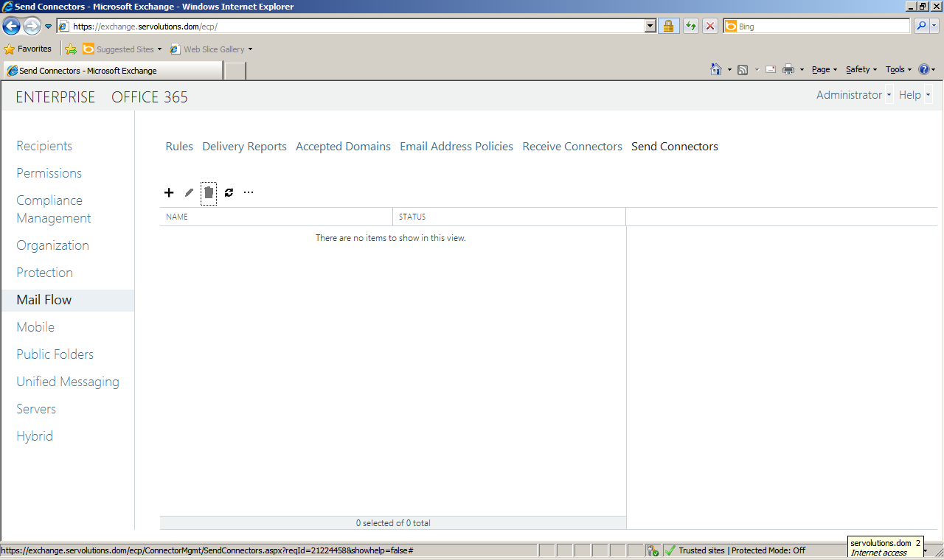Click the OFFICE 365 header link
This screenshot has height=560, width=944.
coord(150,97)
